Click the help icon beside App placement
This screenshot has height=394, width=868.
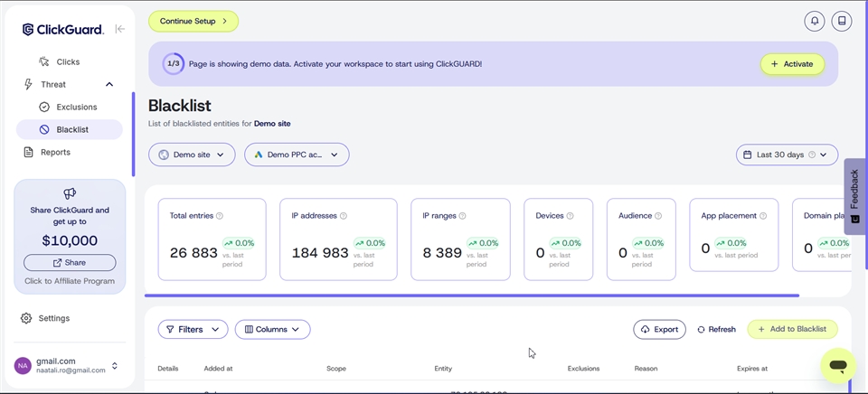(x=764, y=216)
